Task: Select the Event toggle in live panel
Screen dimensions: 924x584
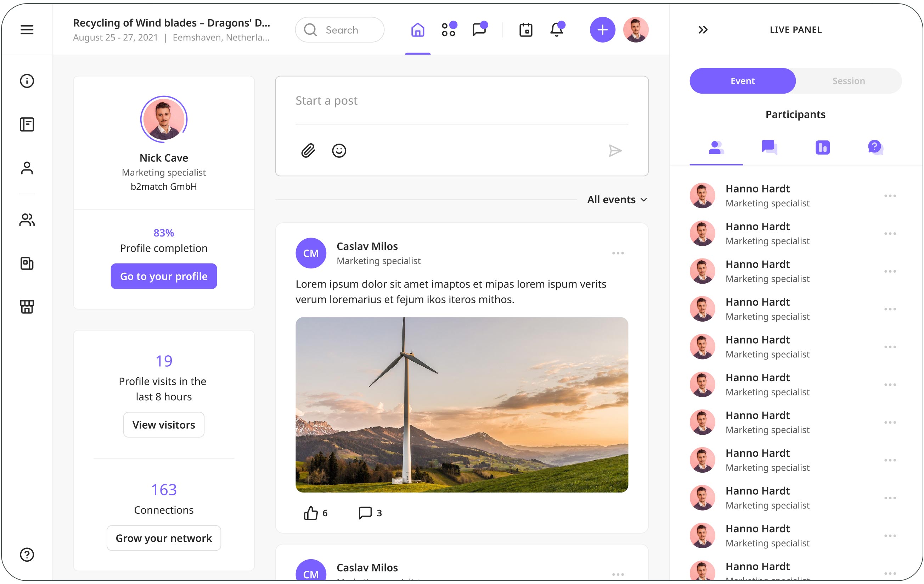Action: point(742,81)
